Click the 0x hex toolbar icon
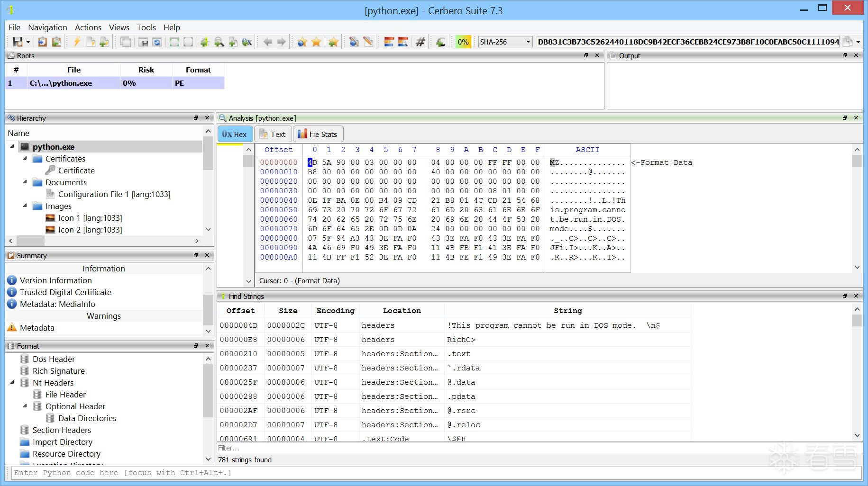868x486 pixels. (x=247, y=42)
